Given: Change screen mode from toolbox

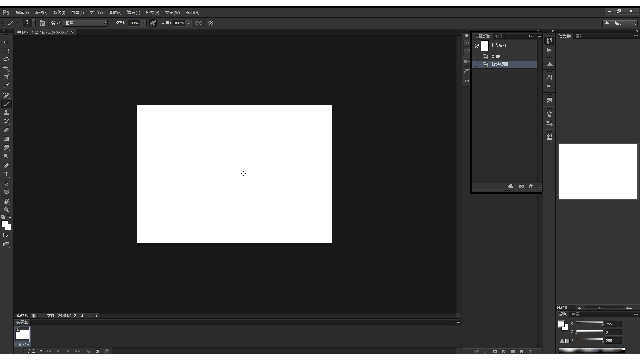Looking at the screenshot, I should [x=6, y=244].
